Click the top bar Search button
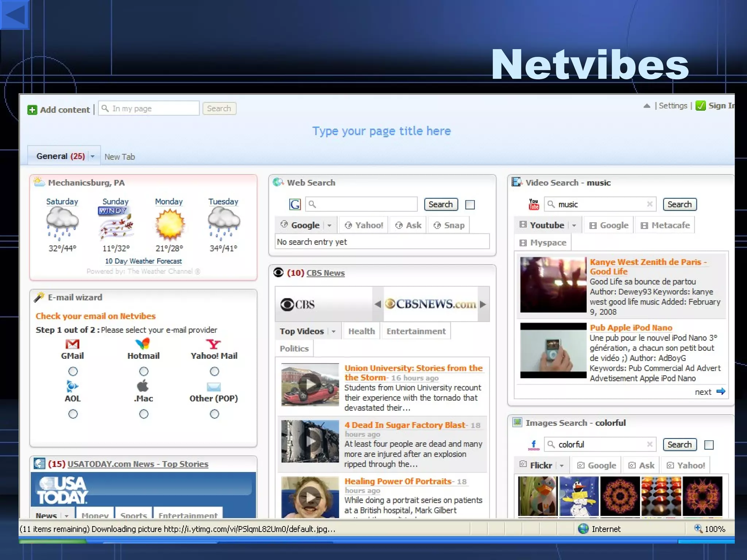 click(x=219, y=109)
